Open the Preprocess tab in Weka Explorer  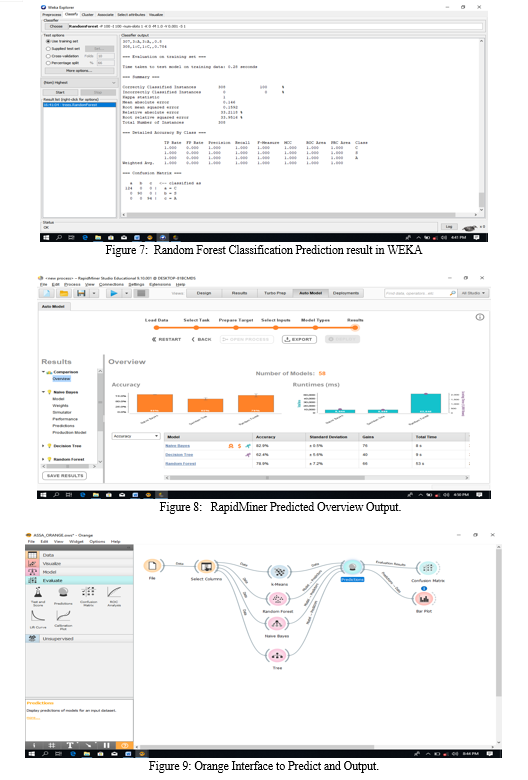(x=52, y=15)
